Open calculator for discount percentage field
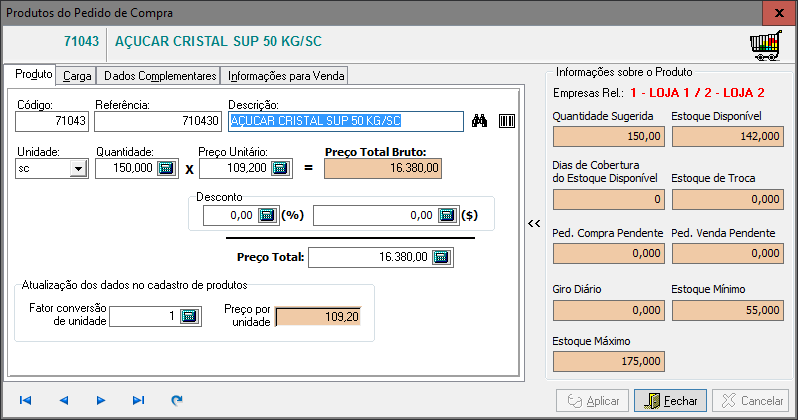 click(266, 214)
